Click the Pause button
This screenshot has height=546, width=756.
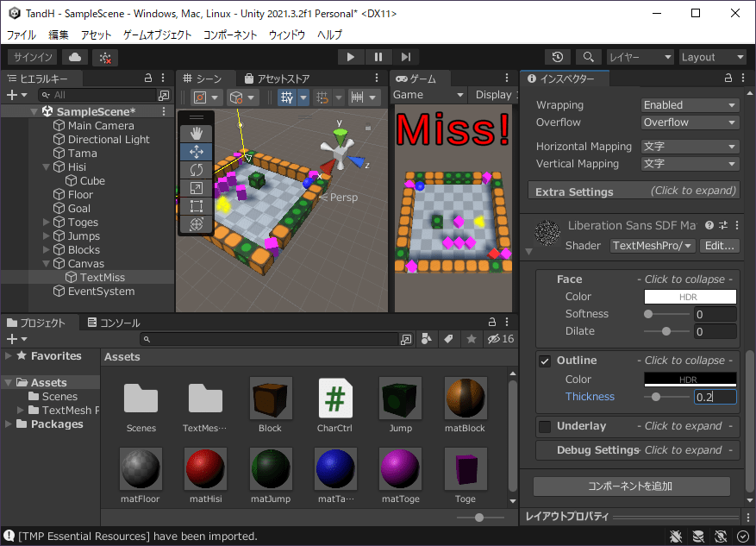coord(378,57)
